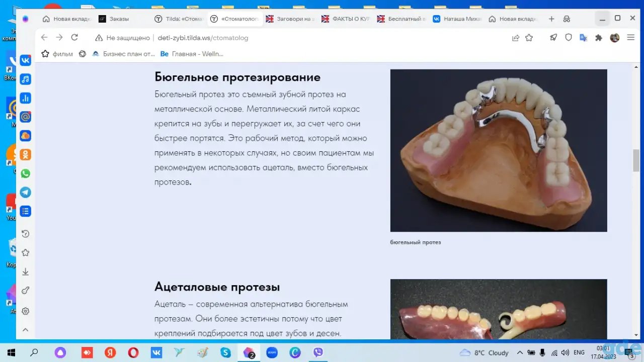Screen dimensions: 644x362
Task: Switch to the 'Заговори на' tab
Action: coord(290,19)
